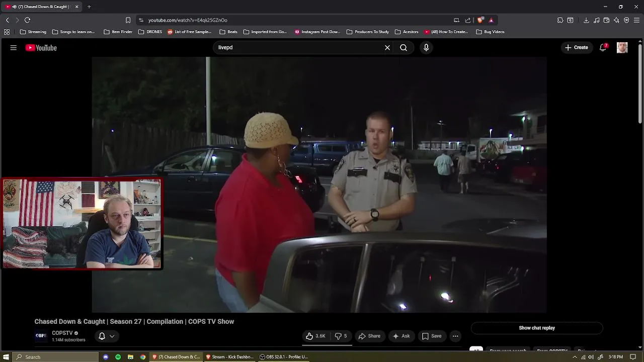Open the Ask AI button
644x362 pixels.
(401, 336)
